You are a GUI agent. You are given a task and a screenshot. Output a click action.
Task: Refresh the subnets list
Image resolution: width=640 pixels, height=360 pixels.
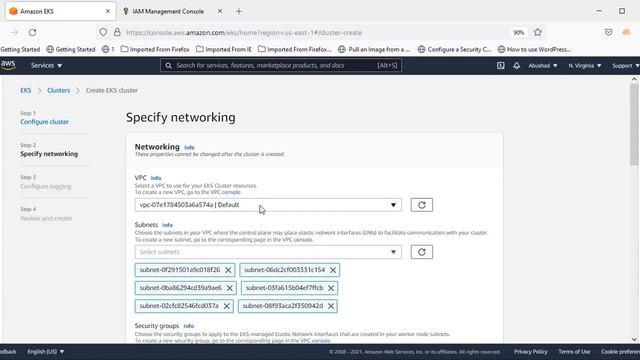pyautogui.click(x=422, y=252)
